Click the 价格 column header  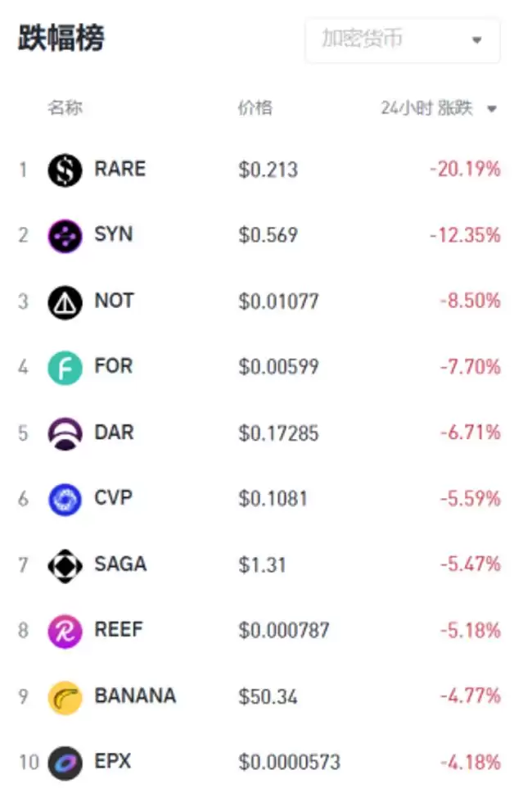(x=255, y=108)
